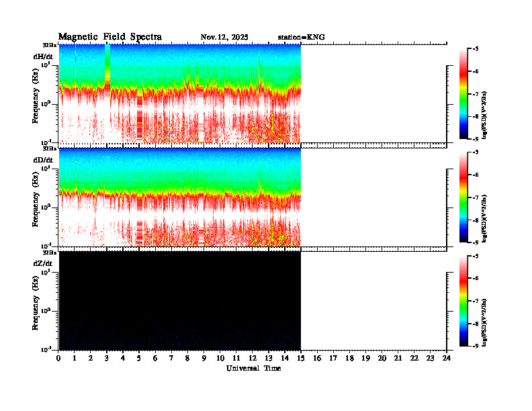Screen dimensions: 532x411
Task: Click the "station=KNG" label
Action: (301, 38)
